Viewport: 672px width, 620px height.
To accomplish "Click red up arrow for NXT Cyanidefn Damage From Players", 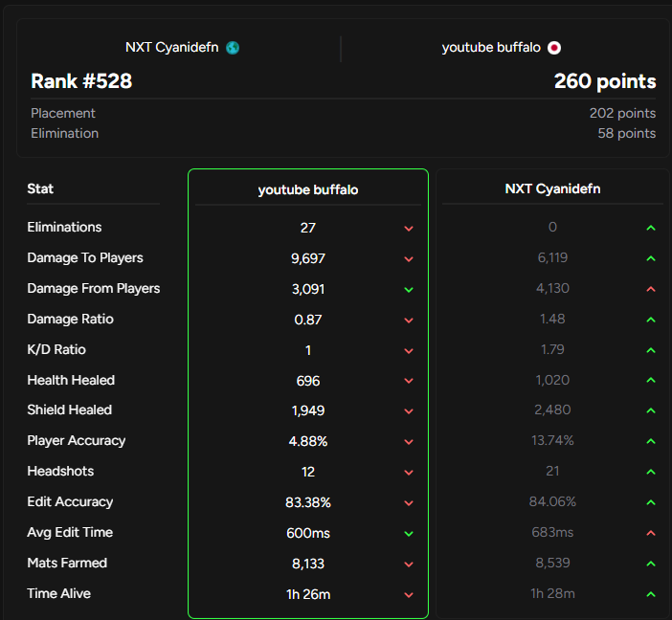I will coord(651,289).
